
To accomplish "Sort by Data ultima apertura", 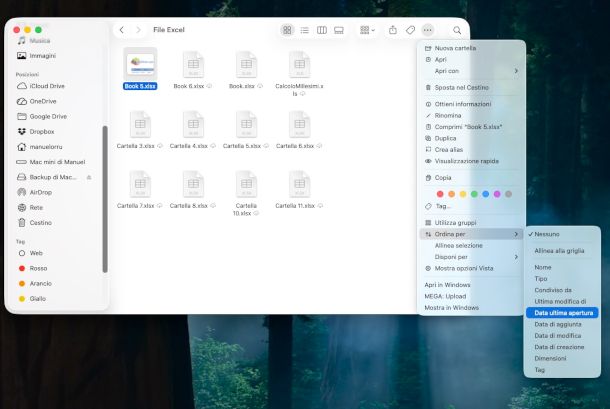I will [562, 313].
